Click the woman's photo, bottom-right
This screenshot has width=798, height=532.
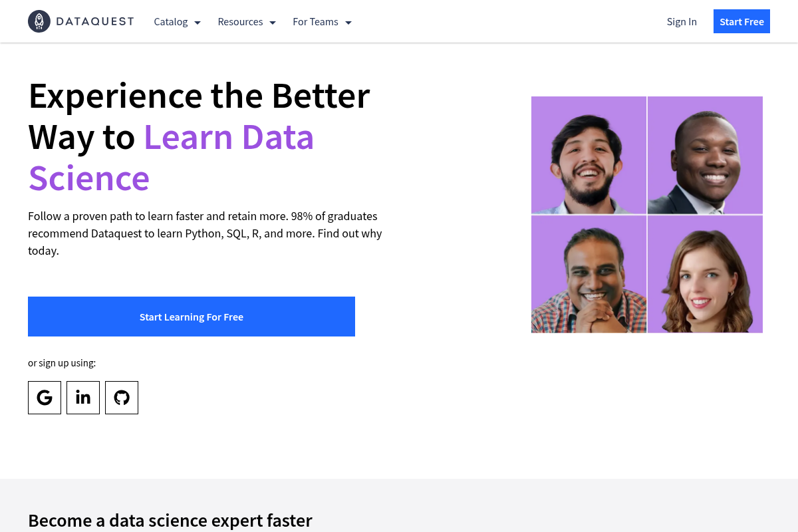(705, 274)
